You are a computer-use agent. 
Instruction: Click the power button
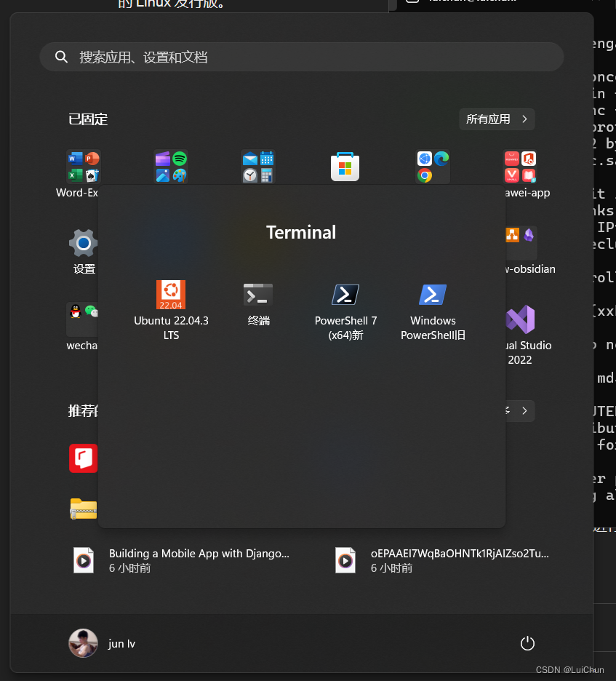pyautogui.click(x=527, y=643)
